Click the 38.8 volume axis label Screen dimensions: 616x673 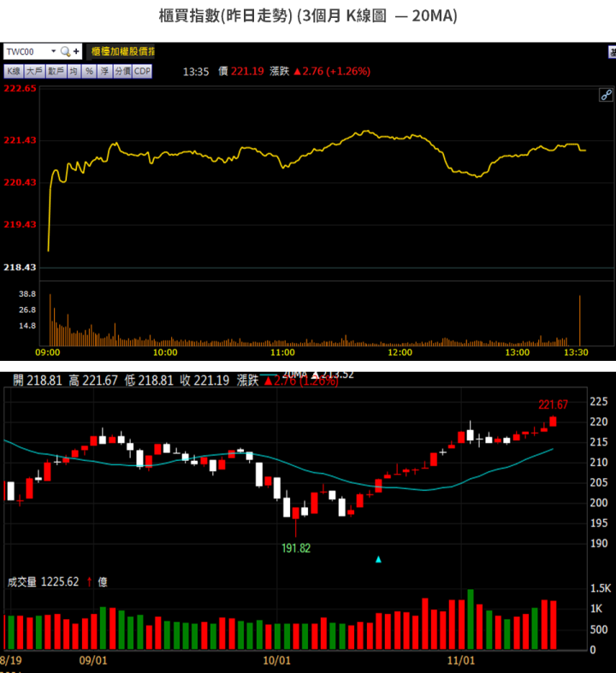tap(27, 294)
